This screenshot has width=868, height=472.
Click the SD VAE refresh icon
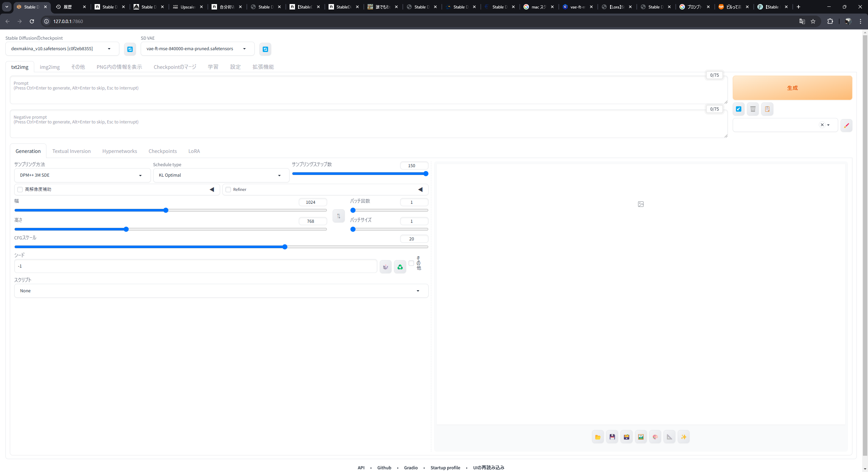point(265,49)
